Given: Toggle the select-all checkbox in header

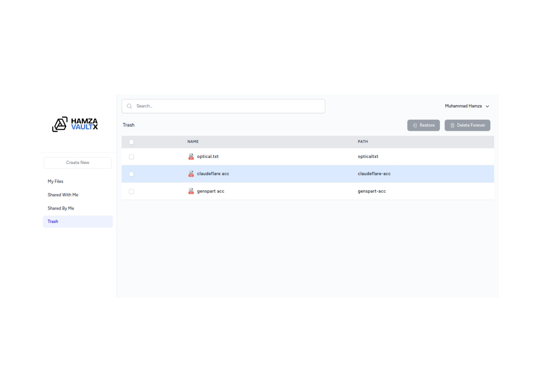Looking at the screenshot, I should click(131, 142).
